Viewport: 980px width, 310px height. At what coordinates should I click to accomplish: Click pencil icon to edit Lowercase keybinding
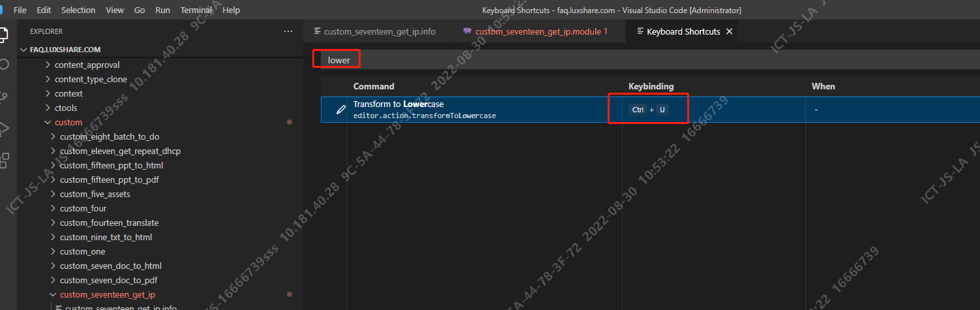coord(340,110)
